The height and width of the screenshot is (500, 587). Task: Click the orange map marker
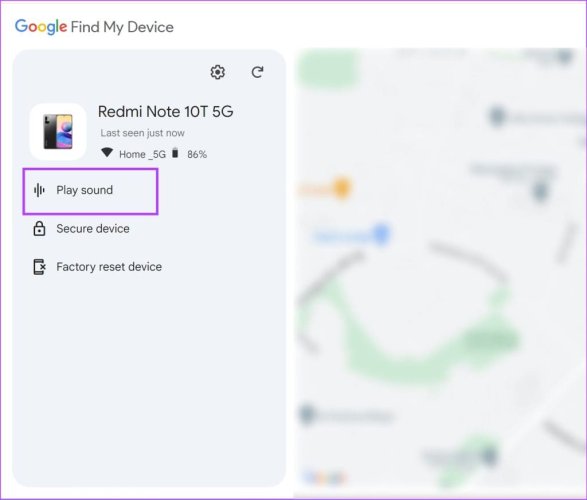[341, 188]
